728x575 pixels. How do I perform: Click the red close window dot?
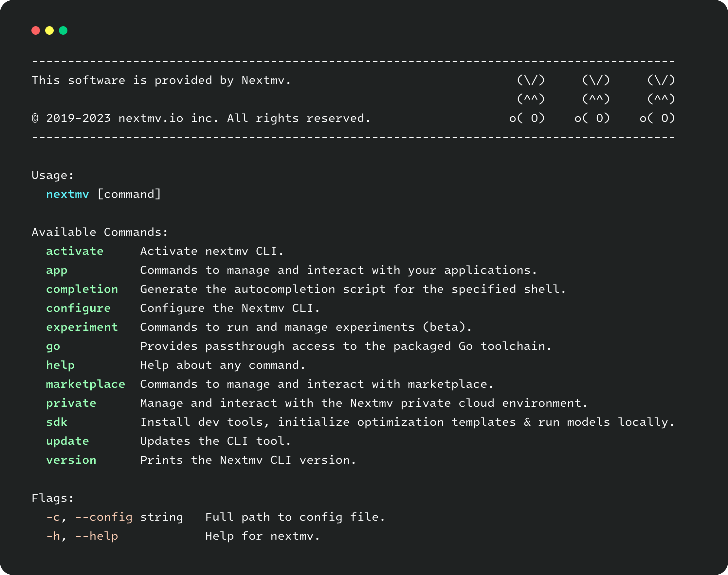(36, 31)
